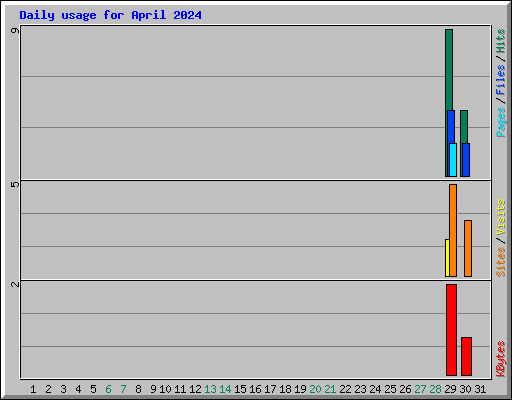Click the blue 'Files' legend label
The image size is (512, 400).
coord(500,80)
